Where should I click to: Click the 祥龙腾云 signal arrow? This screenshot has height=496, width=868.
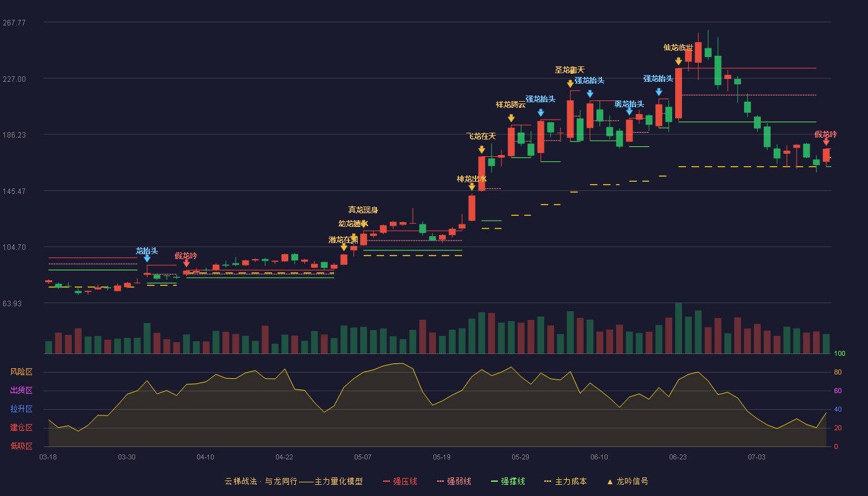coord(511,118)
